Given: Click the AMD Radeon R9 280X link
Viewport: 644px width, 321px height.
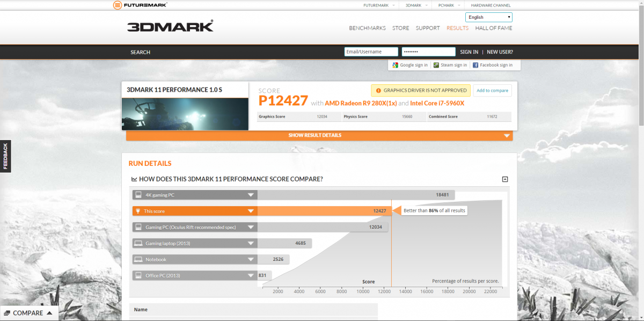Looking at the screenshot, I should coord(361,103).
